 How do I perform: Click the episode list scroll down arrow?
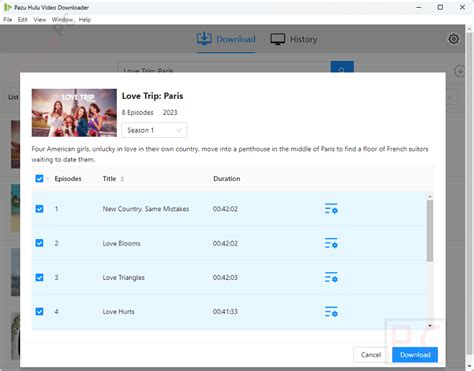430,326
